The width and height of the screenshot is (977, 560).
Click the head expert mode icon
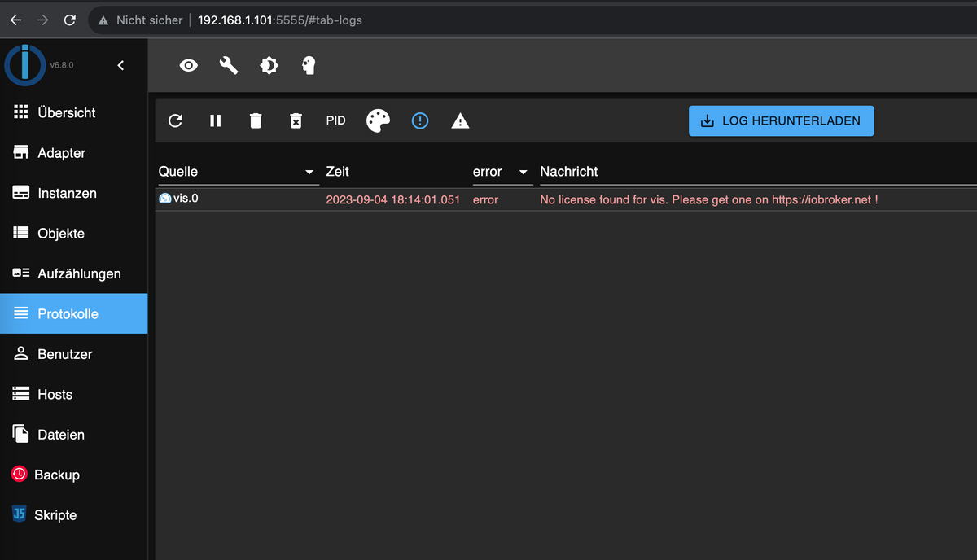tap(309, 66)
